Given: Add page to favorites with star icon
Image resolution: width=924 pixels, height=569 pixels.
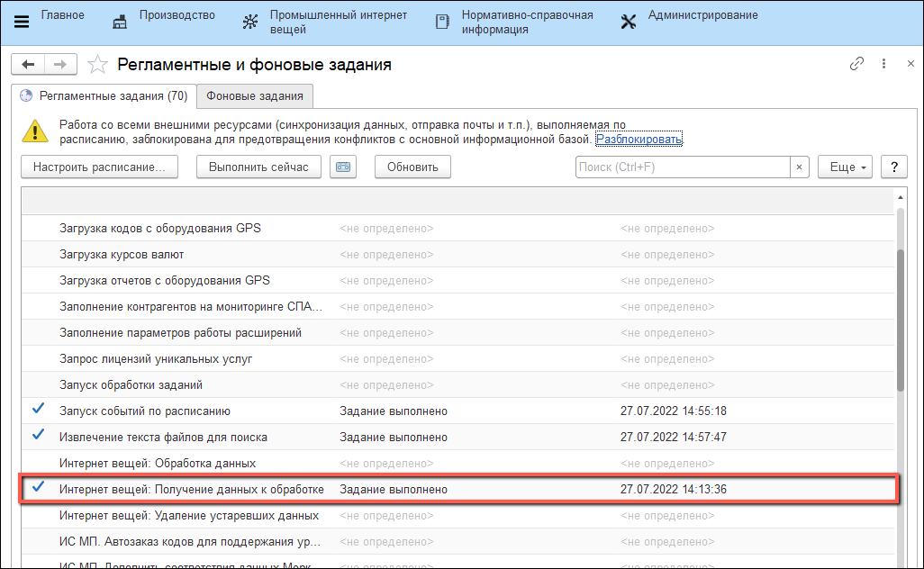Looking at the screenshot, I should coord(98,65).
